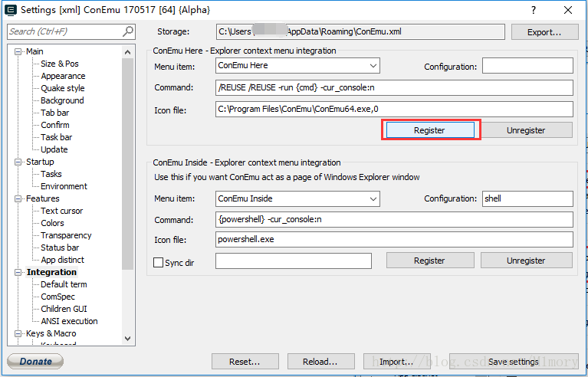This screenshot has width=588, height=377.
Task: Collapse the Keys & Macro tree node
Action: coord(18,333)
